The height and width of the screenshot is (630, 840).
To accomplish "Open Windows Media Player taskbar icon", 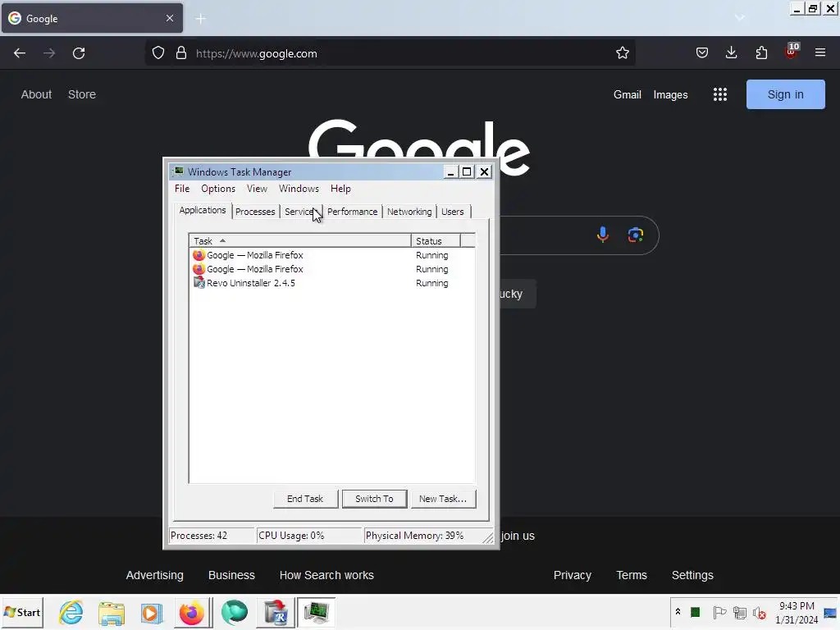I will click(152, 613).
